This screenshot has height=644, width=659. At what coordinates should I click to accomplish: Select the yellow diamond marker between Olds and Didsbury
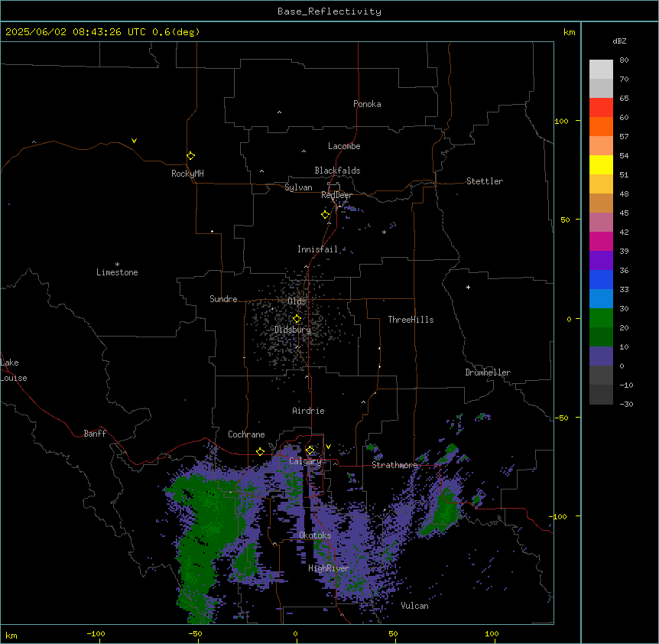(x=297, y=319)
